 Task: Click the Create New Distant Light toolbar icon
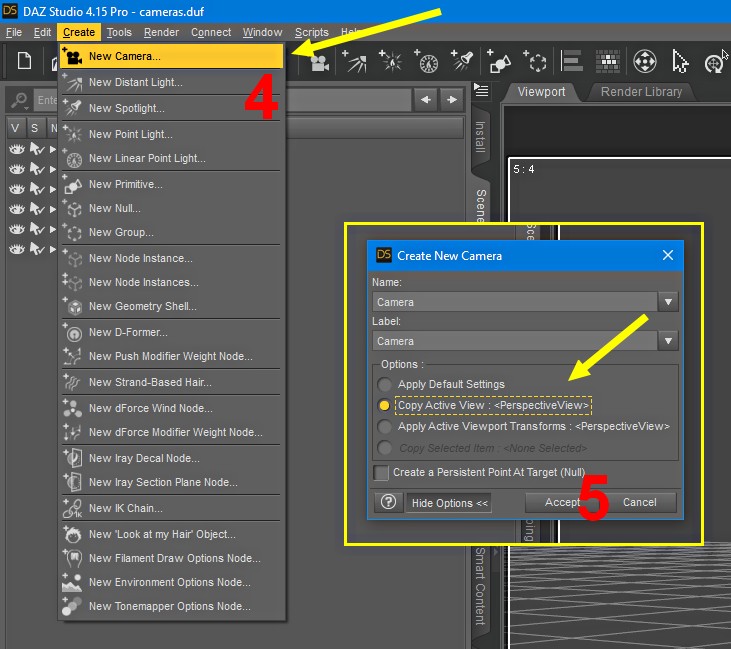click(x=355, y=62)
